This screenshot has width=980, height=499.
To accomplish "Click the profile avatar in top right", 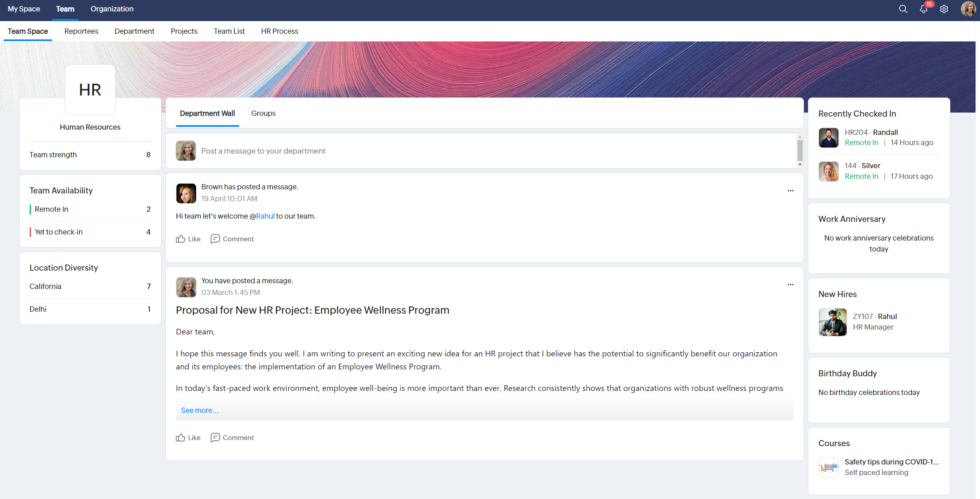I will pos(968,9).
